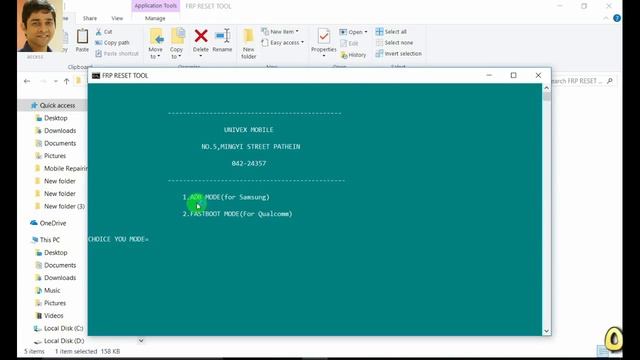Open Pictures under Quick access
This screenshot has width=640, height=360.
click(55, 156)
